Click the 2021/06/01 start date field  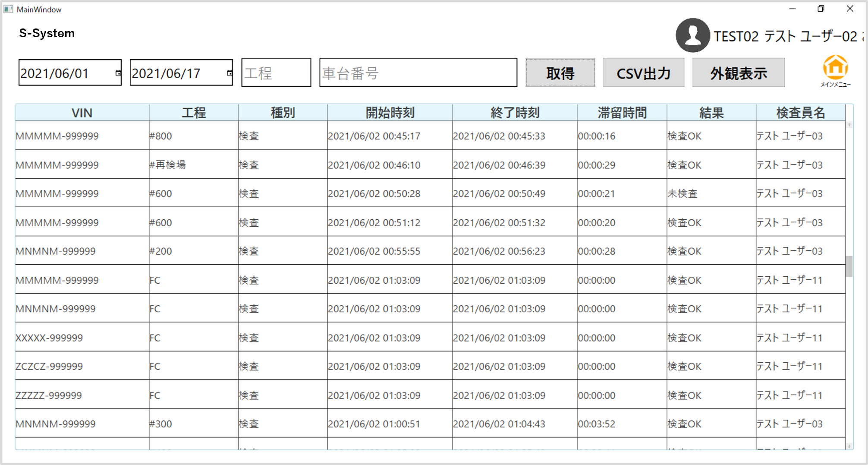click(65, 73)
